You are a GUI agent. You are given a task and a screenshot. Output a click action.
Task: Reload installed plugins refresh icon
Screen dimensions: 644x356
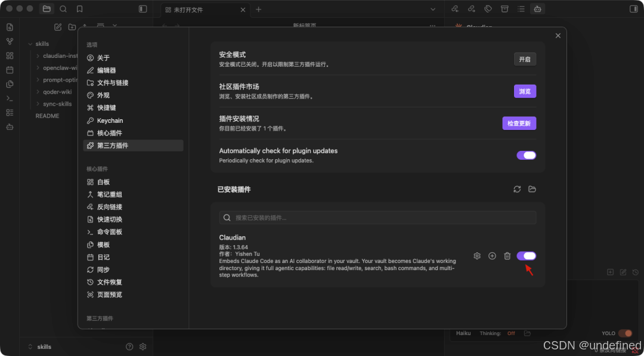click(x=517, y=189)
